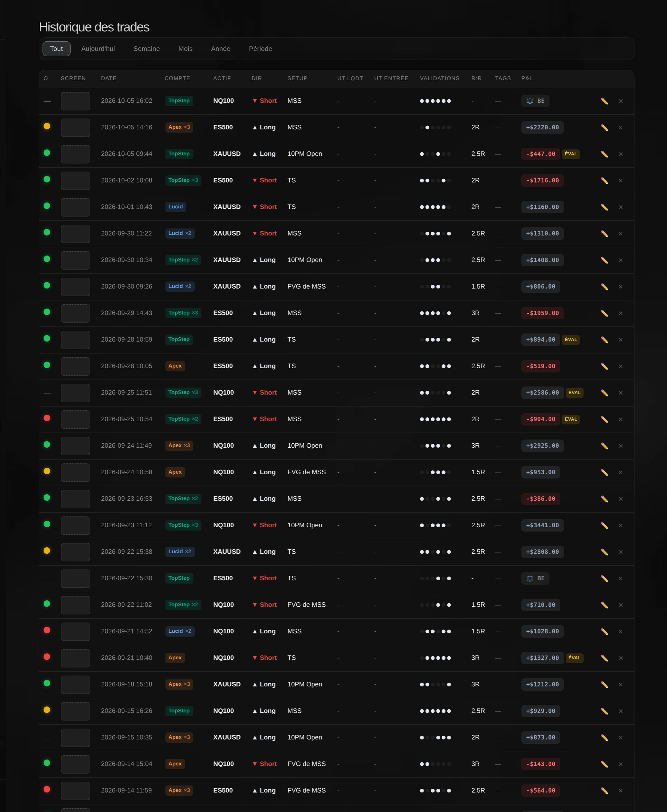Open screenshot thumbnail for 2026-09-24 10:58
This screenshot has height=812, width=667.
pyautogui.click(x=75, y=472)
